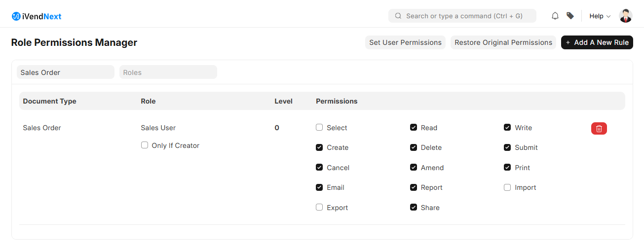Enable the Select permission checkbox
644x250 pixels.
[319, 127]
